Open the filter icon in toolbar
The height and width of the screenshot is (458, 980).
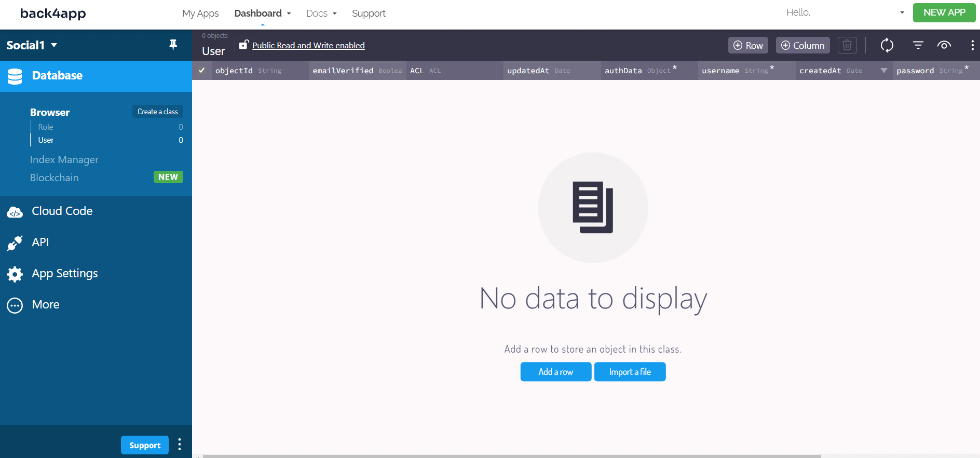pos(918,45)
